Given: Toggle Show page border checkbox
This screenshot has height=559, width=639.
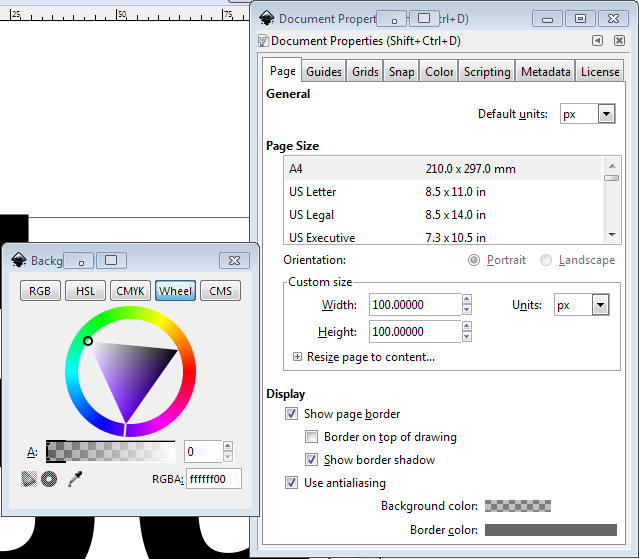Looking at the screenshot, I should click(x=291, y=414).
